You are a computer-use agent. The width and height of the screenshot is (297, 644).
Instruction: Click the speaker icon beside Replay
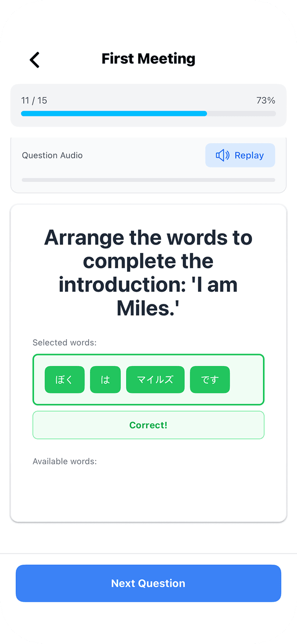[x=222, y=155]
